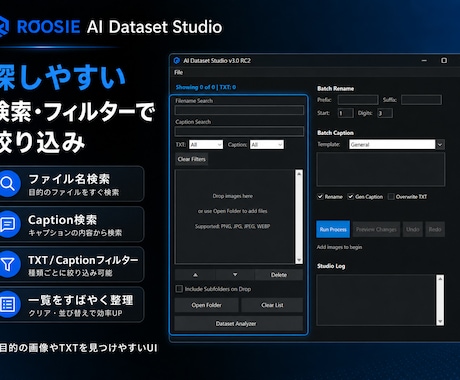Viewport: 460px width, 380px height.
Task: Click the image list scrollbar down arrow
Action: point(299,260)
